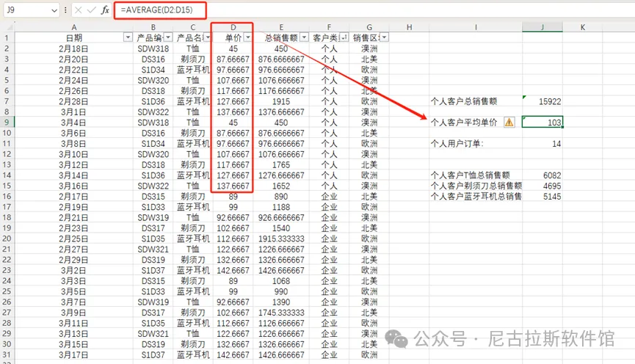Select row 31 header
This screenshot has height=364, width=635.
7,354
